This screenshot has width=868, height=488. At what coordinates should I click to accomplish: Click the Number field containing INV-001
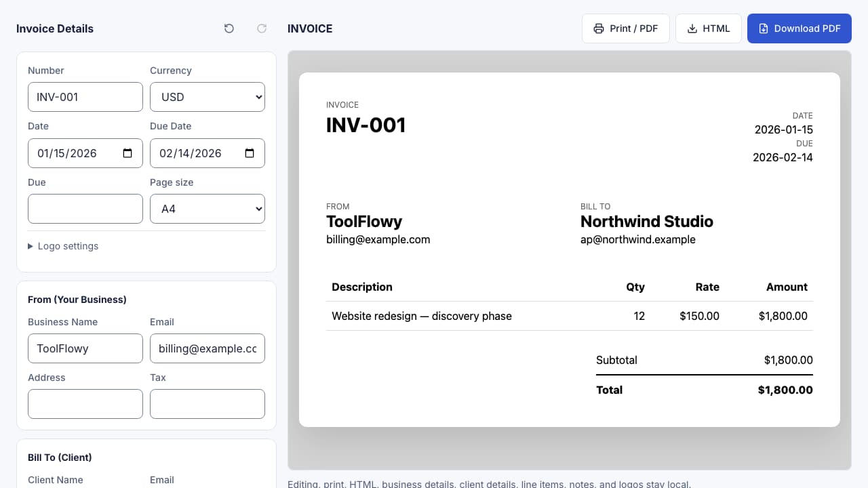pyautogui.click(x=85, y=97)
